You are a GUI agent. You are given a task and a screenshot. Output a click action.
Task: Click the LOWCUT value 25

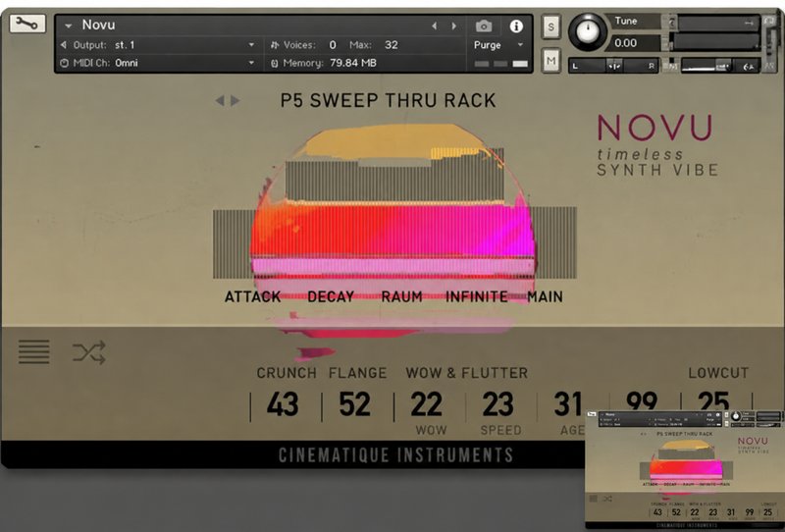pos(713,401)
